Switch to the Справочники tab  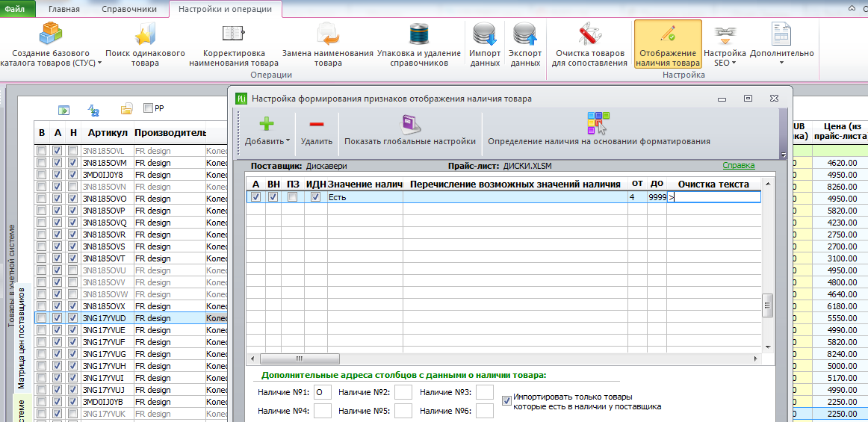click(x=129, y=10)
